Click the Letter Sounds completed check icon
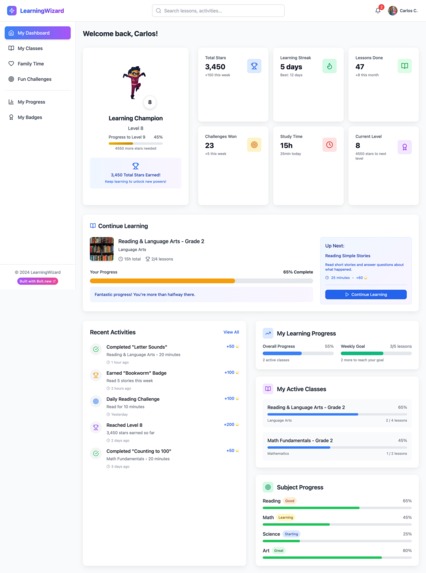The height and width of the screenshot is (573, 426). point(96,349)
